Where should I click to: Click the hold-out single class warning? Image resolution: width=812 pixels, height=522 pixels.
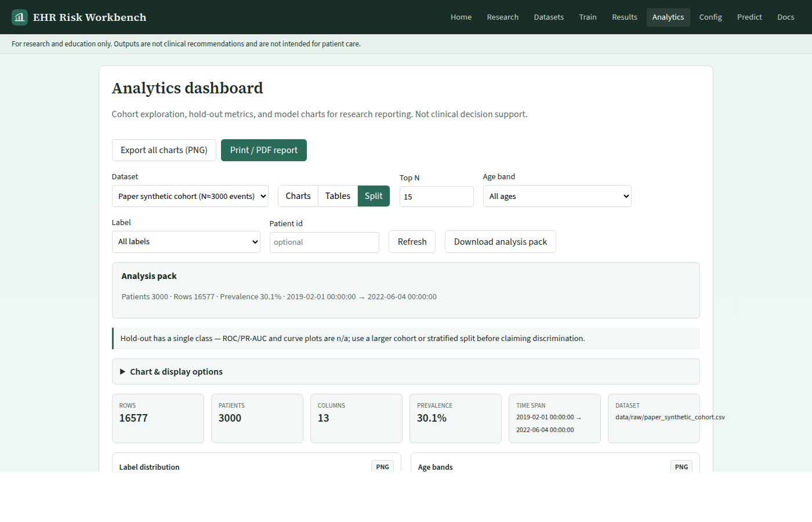(x=406, y=338)
